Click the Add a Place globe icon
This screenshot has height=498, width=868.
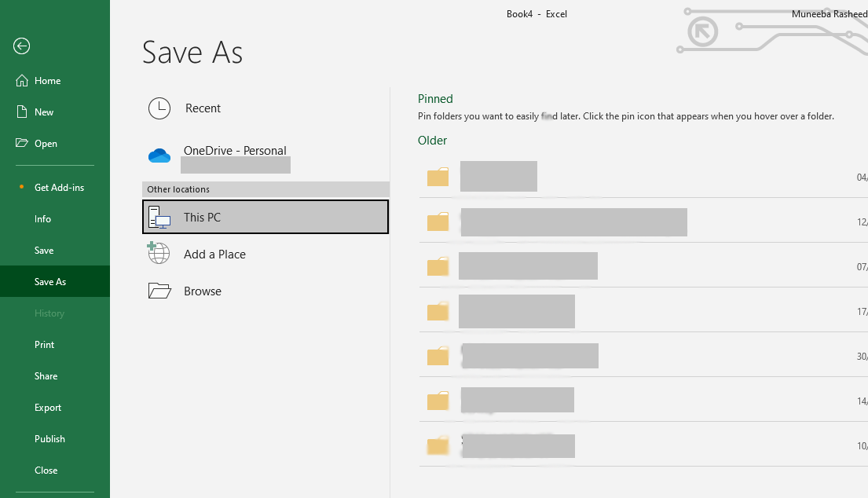(159, 254)
